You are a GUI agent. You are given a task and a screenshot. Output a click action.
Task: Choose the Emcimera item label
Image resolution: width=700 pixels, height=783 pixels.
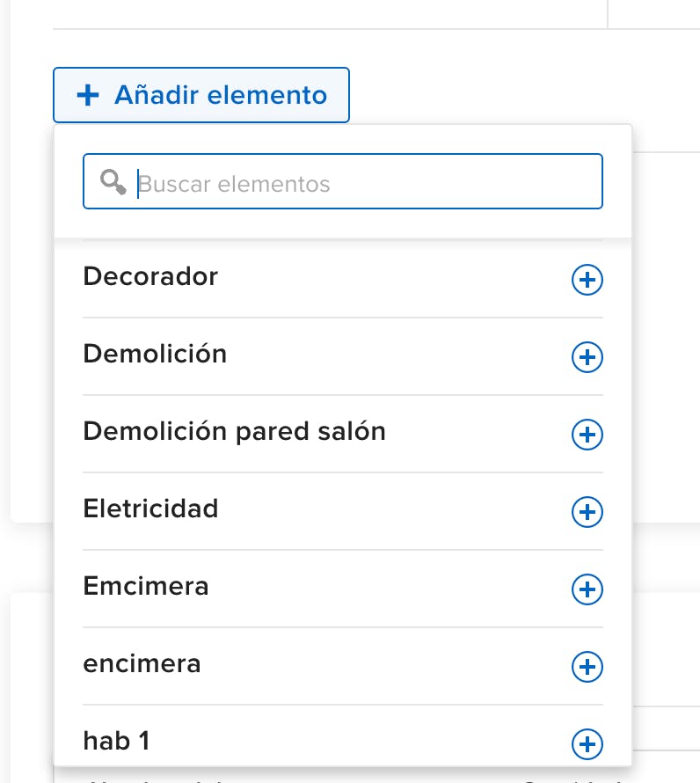[x=146, y=586]
